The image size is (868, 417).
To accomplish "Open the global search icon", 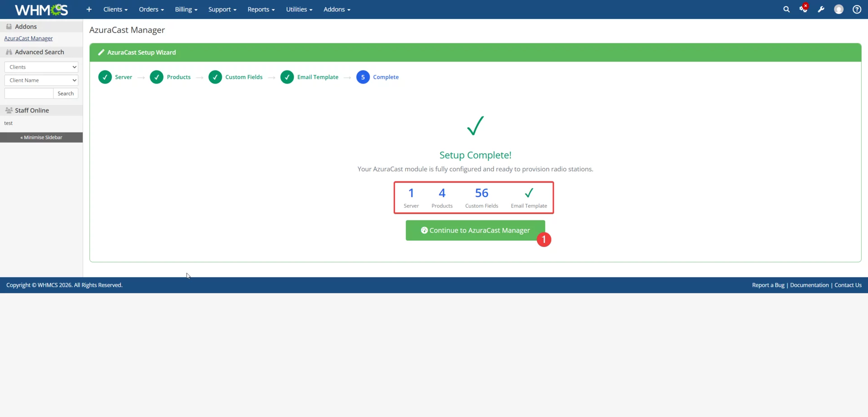I will coord(787,9).
